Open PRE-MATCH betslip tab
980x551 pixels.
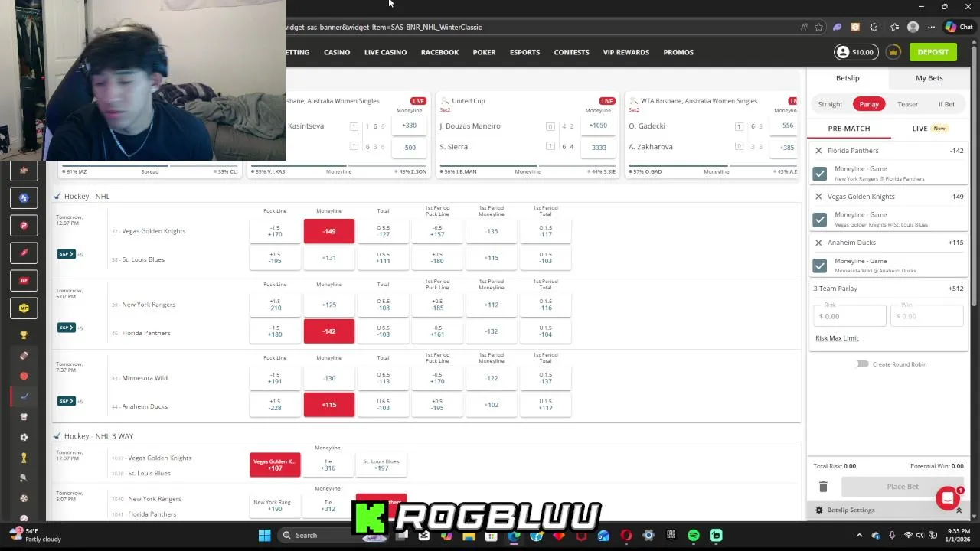[x=849, y=129]
